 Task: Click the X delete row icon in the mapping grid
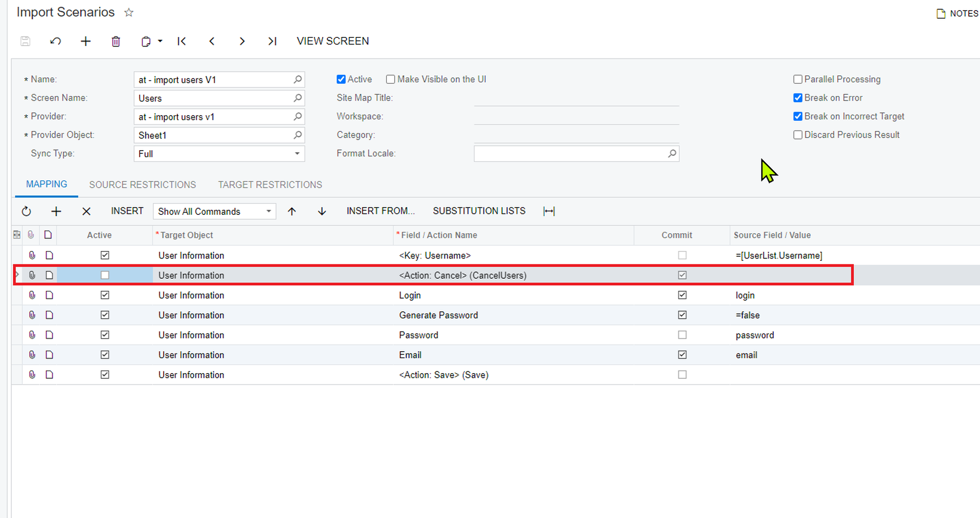[x=86, y=211]
